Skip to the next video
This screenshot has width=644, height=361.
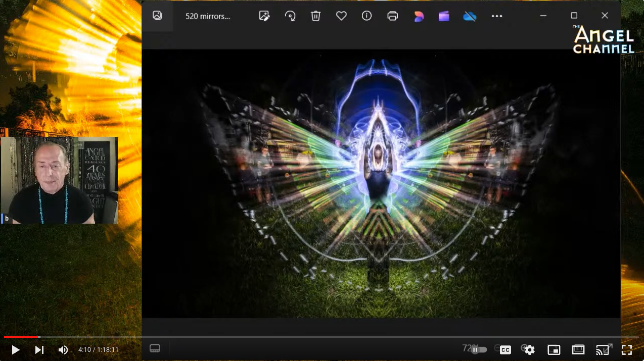click(x=39, y=350)
